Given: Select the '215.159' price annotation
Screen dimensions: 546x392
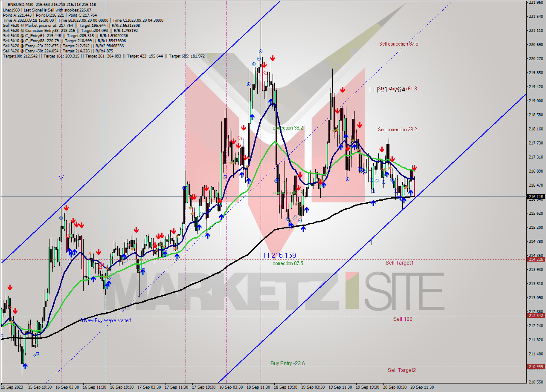Looking at the screenshot, I should (x=283, y=255).
